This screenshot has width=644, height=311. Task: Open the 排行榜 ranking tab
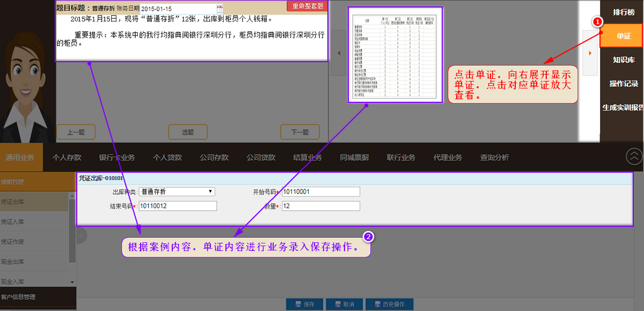(624, 12)
